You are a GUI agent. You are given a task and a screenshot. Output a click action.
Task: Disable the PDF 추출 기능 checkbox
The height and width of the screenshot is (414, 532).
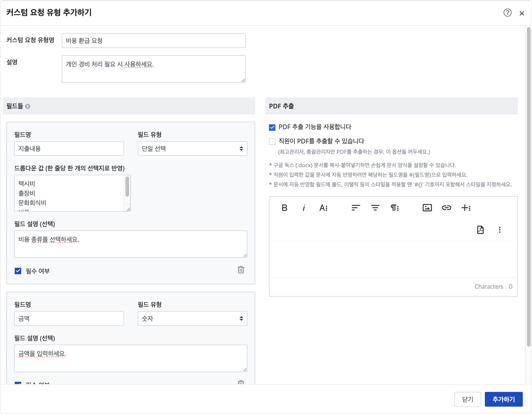pyautogui.click(x=272, y=127)
